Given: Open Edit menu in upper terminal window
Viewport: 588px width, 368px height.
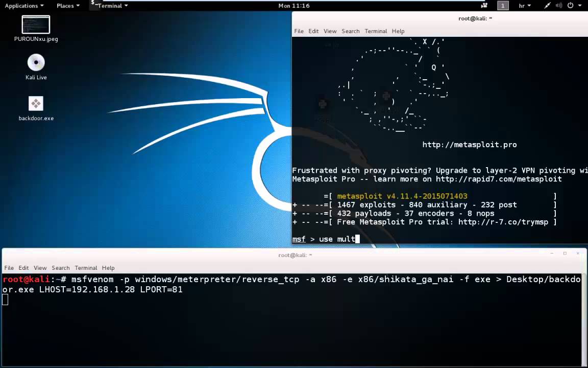Looking at the screenshot, I should 313,31.
